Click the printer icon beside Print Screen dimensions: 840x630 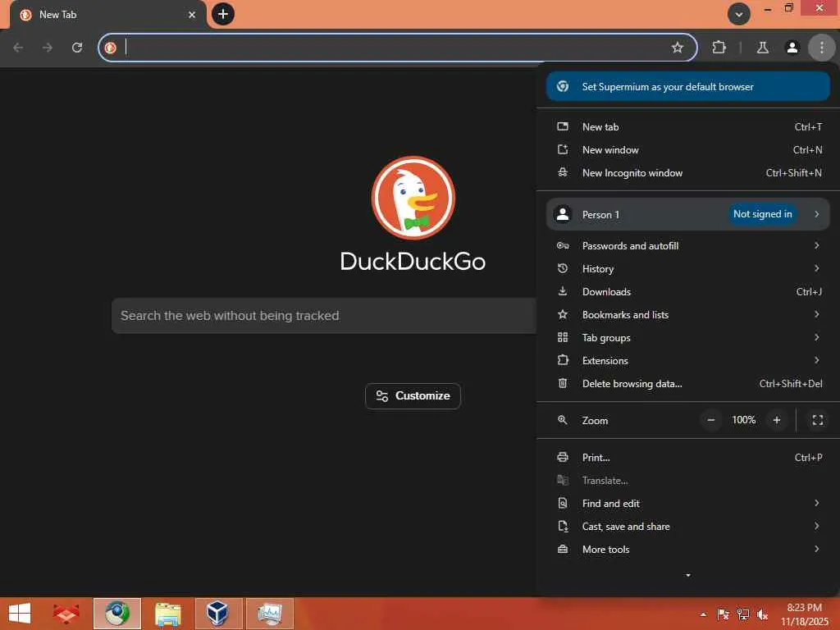(x=563, y=458)
